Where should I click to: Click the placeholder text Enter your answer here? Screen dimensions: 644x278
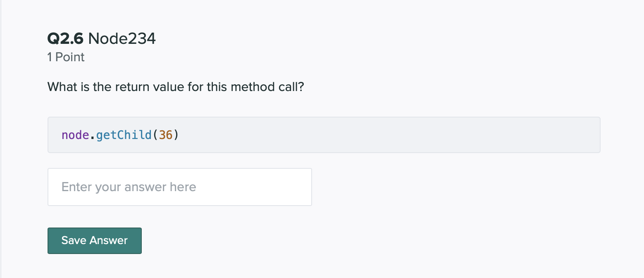pyautogui.click(x=129, y=187)
